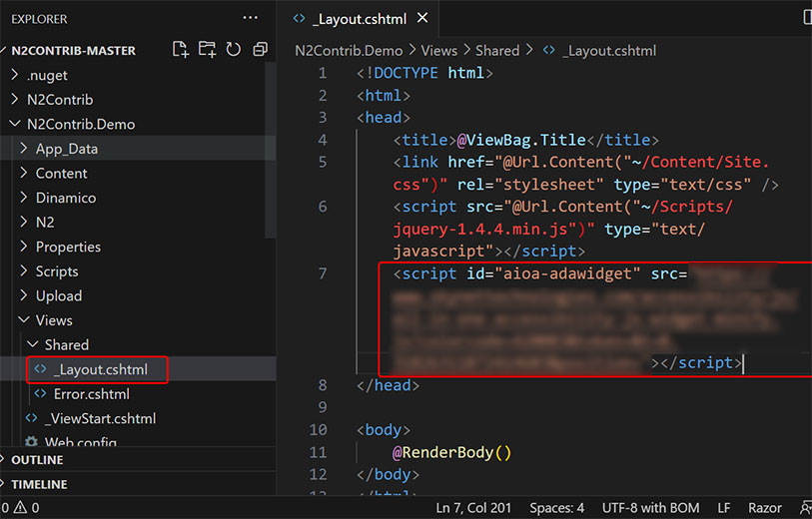
Task: Click the @ViewBag.Title text on line 4
Action: click(x=521, y=140)
